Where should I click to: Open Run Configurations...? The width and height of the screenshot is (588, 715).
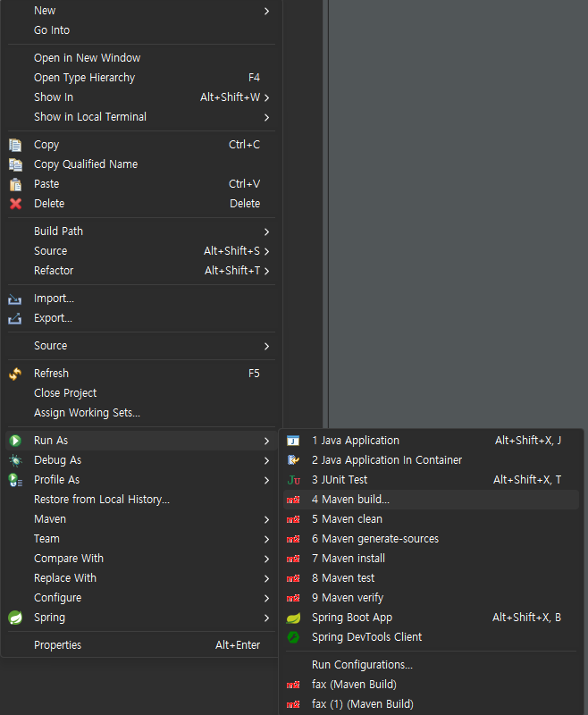pyautogui.click(x=431, y=665)
